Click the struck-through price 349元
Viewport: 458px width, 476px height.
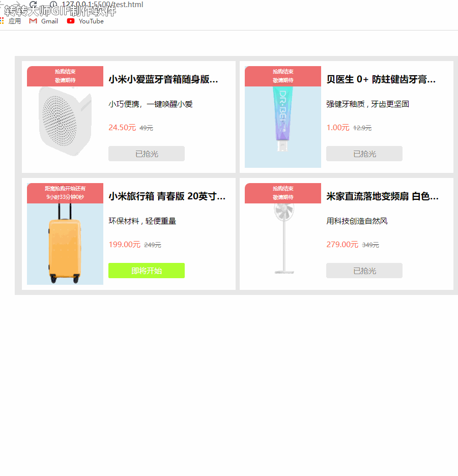(x=370, y=245)
